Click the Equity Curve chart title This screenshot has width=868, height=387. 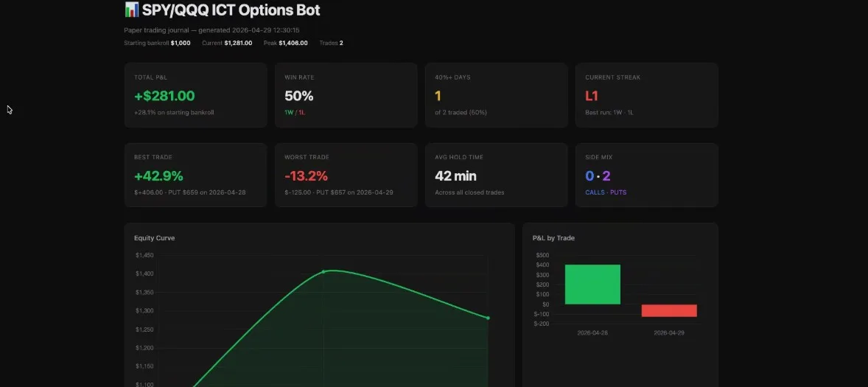point(155,238)
